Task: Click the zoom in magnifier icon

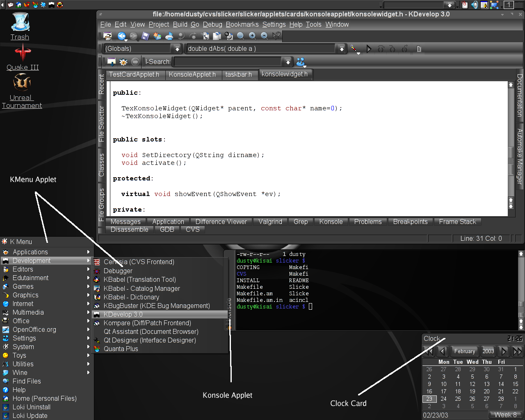Action: 253,36
